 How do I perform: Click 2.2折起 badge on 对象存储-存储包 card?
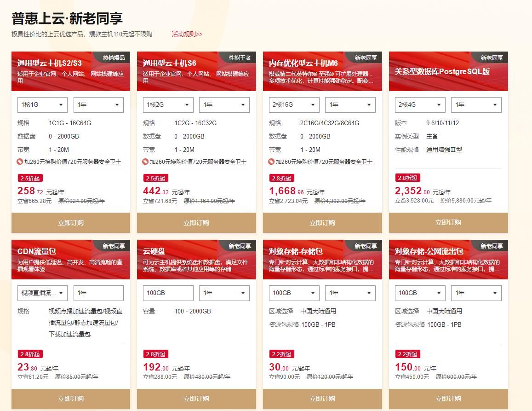coord(281,354)
